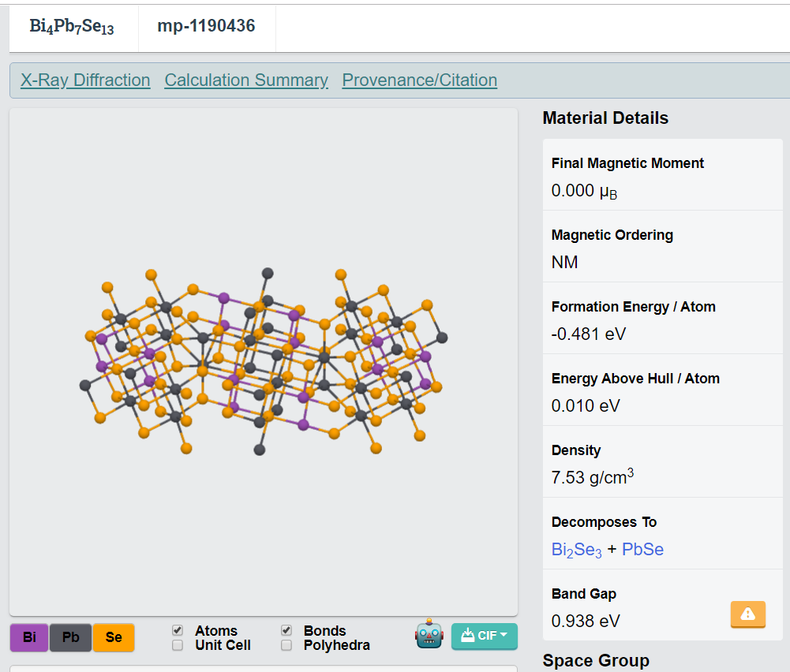
Task: Open the Provenance/Citation link
Action: [x=419, y=80]
